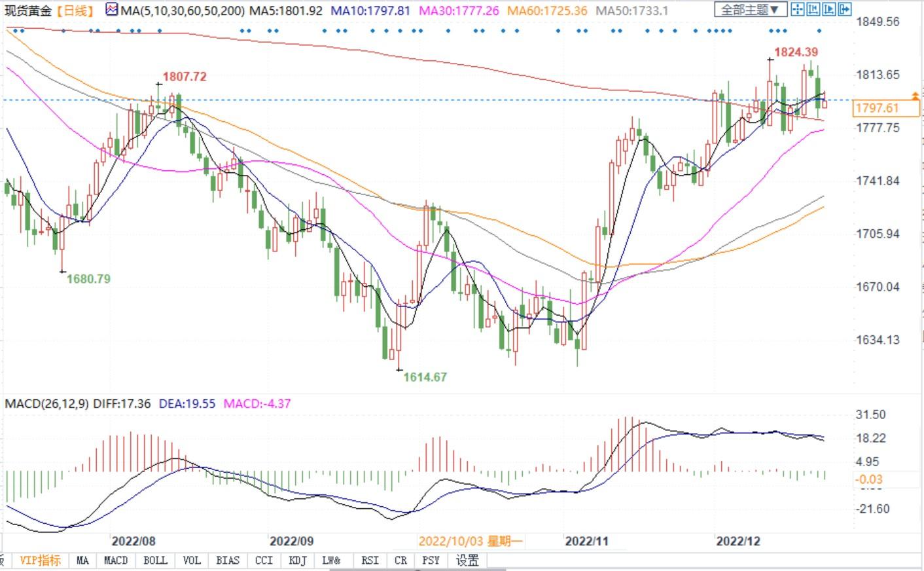Switch to the BOLL indicator tab
This screenshot has height=571, width=924.
pyautogui.click(x=155, y=561)
